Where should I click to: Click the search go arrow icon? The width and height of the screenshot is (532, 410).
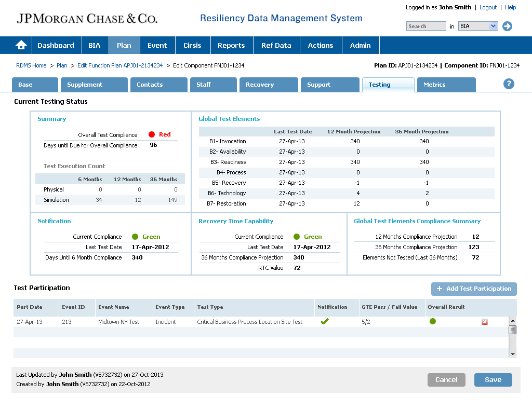[507, 26]
